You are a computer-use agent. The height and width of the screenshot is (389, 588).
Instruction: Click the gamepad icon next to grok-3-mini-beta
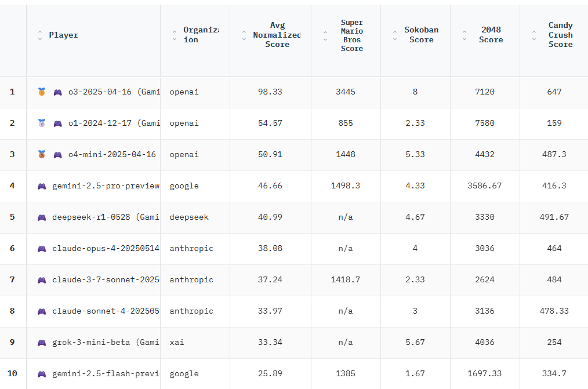(x=42, y=343)
